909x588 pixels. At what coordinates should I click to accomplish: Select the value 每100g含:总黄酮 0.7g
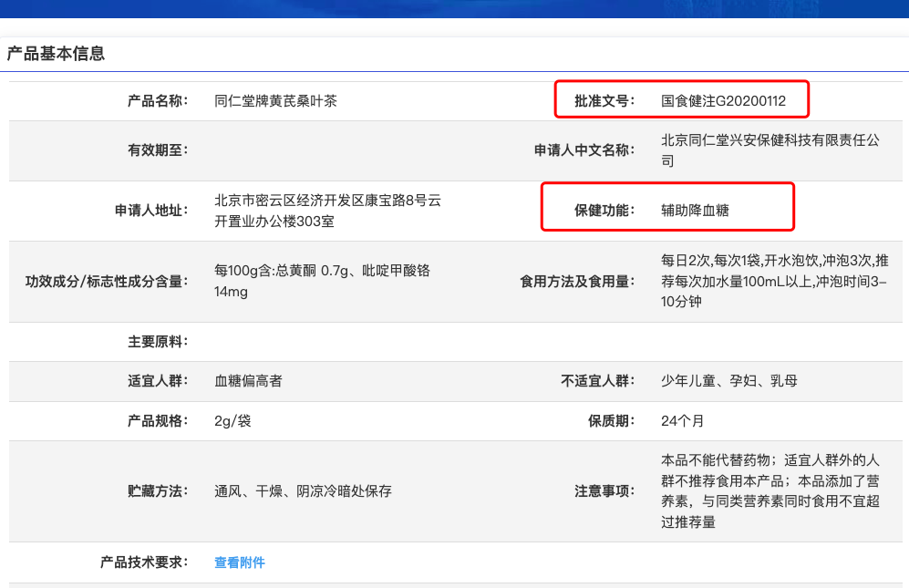[x=280, y=271]
